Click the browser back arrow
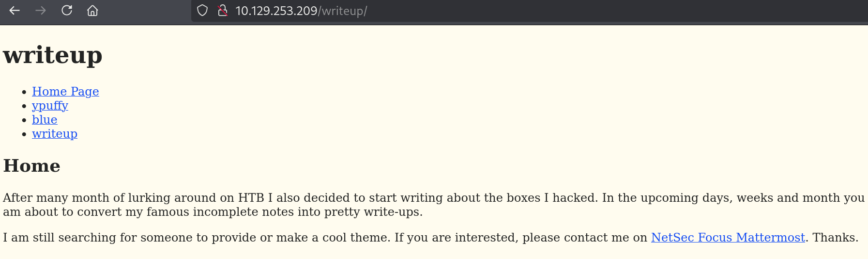The image size is (868, 259). 15,11
